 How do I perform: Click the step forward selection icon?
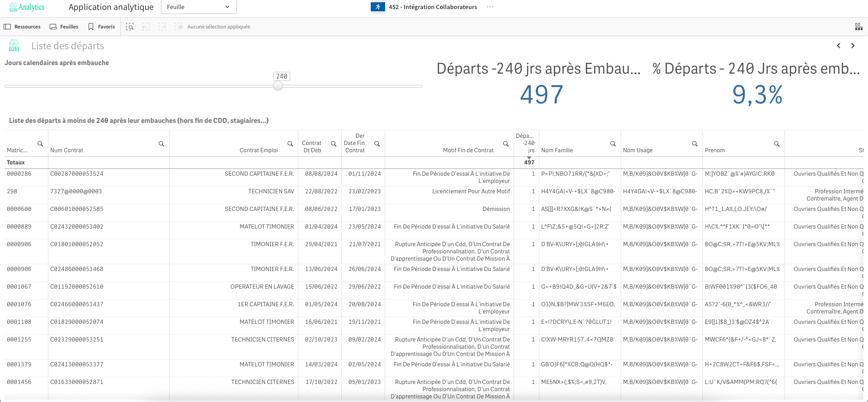click(x=162, y=27)
